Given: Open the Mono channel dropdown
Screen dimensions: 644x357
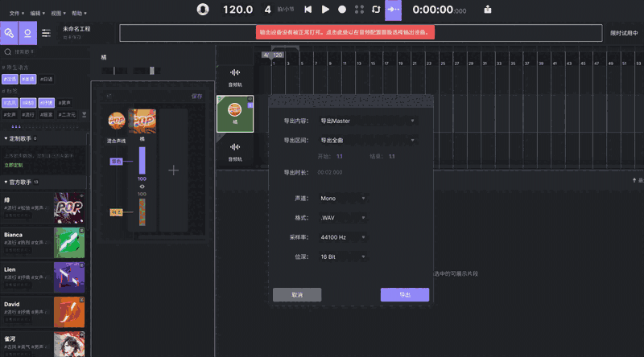Looking at the screenshot, I should [343, 198].
